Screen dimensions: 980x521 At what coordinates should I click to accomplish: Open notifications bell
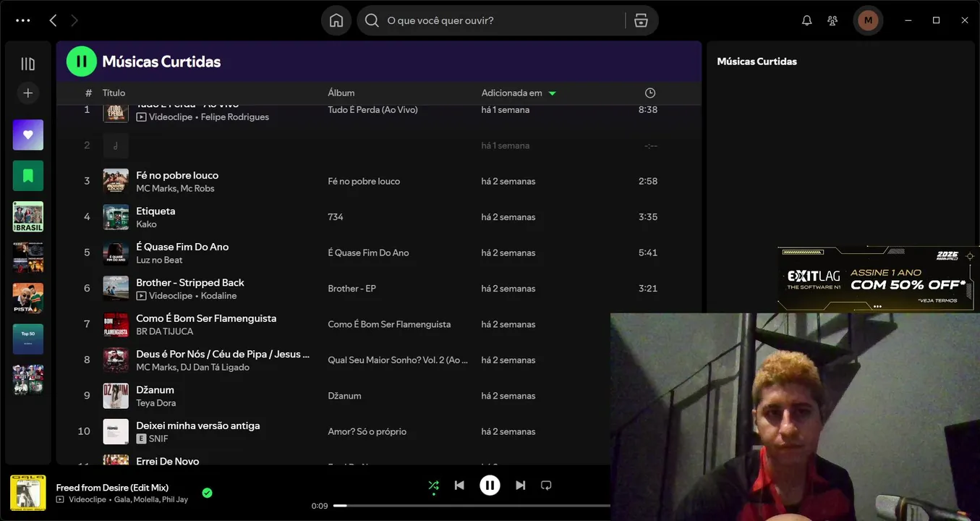[807, 20]
